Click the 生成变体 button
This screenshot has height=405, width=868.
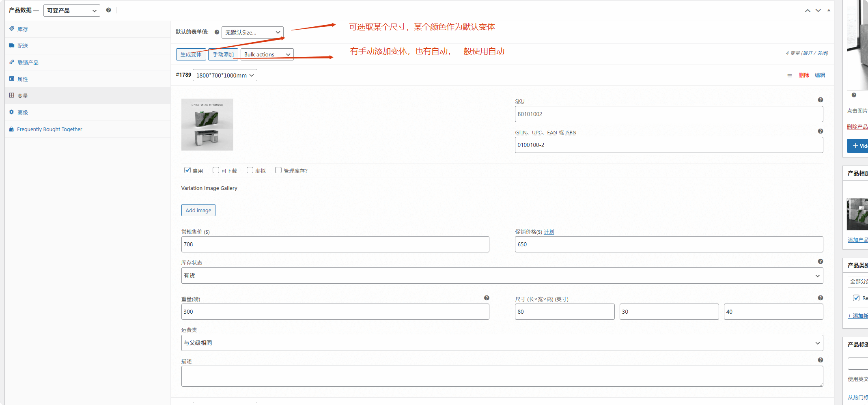coord(191,54)
